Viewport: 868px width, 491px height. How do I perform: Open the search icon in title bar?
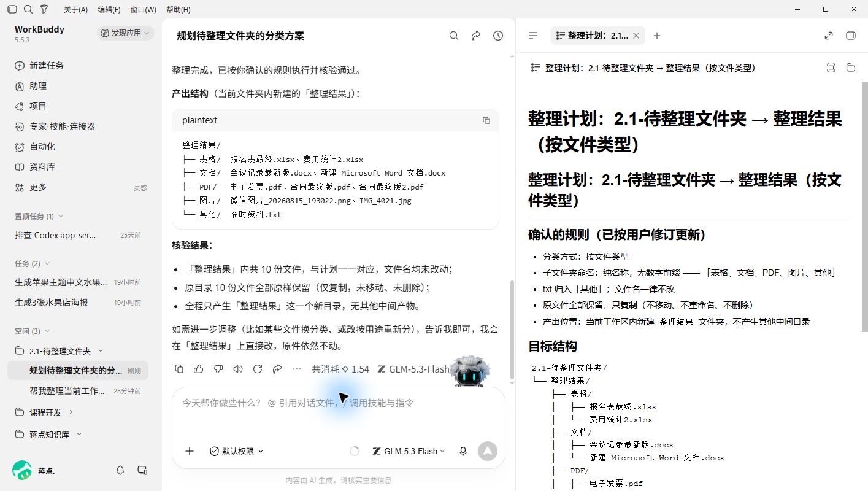(28, 9)
